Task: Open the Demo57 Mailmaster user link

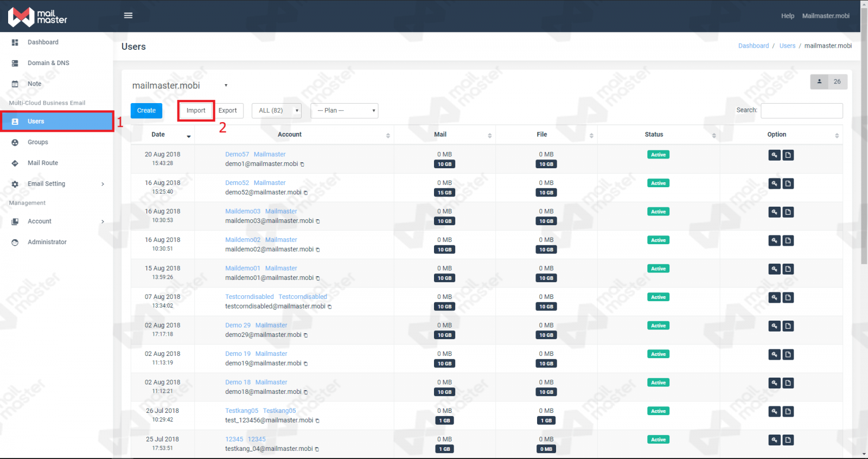Action: (255, 155)
